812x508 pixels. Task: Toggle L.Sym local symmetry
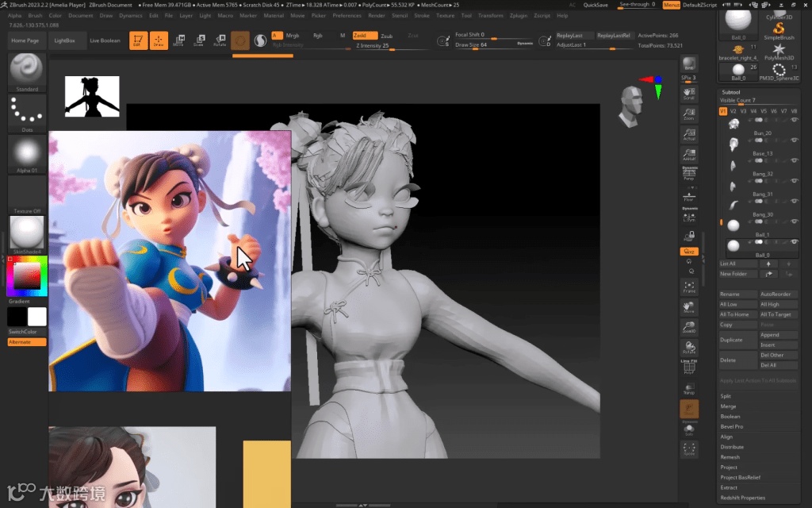[689, 215]
